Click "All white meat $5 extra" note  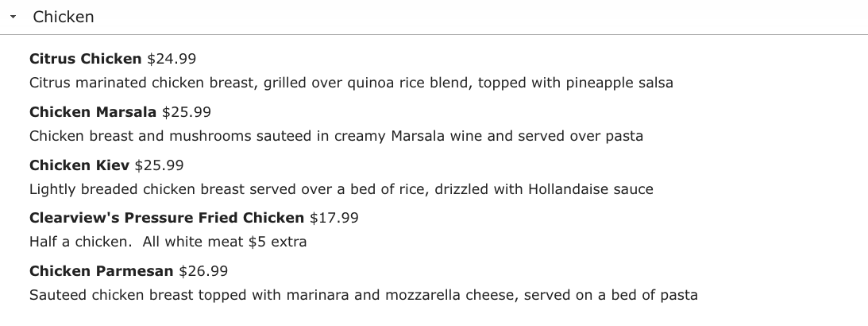pos(225,242)
